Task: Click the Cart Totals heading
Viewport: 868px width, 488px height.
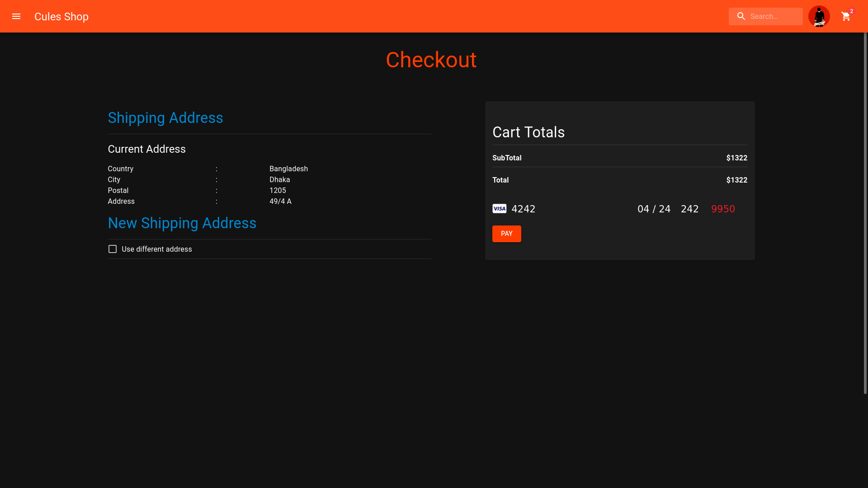Action: pos(528,132)
